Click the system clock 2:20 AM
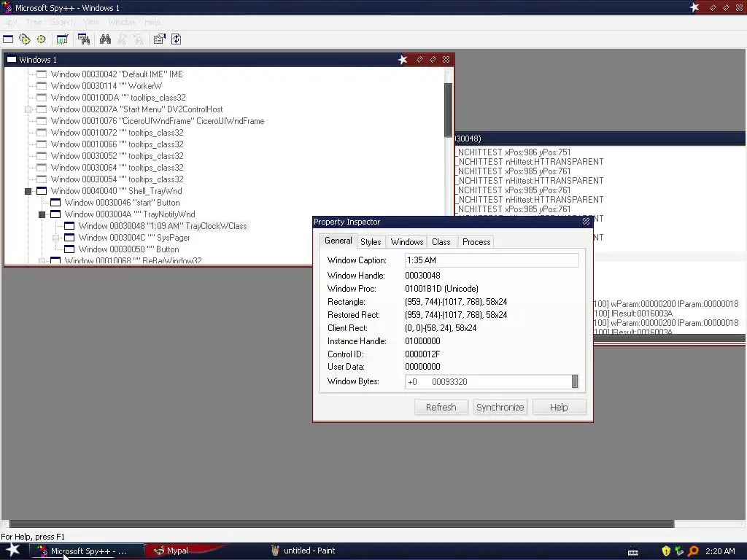Image resolution: width=747 pixels, height=560 pixels. (x=720, y=551)
